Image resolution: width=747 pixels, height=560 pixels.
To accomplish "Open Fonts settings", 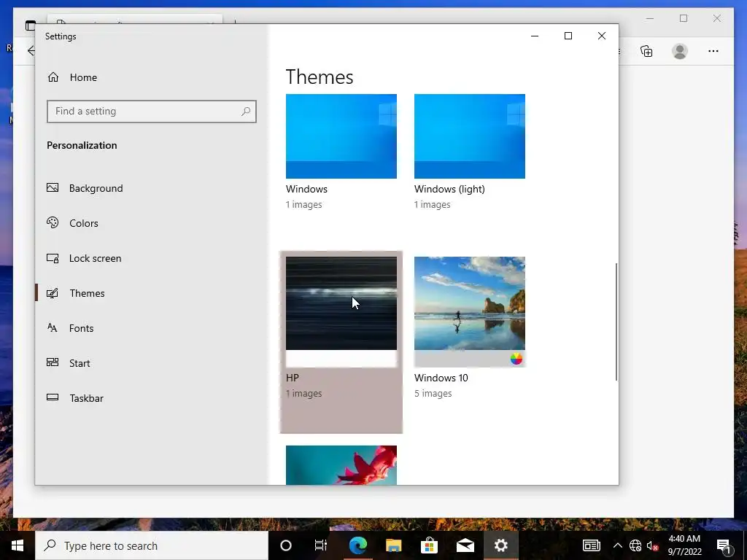I will pos(70,328).
